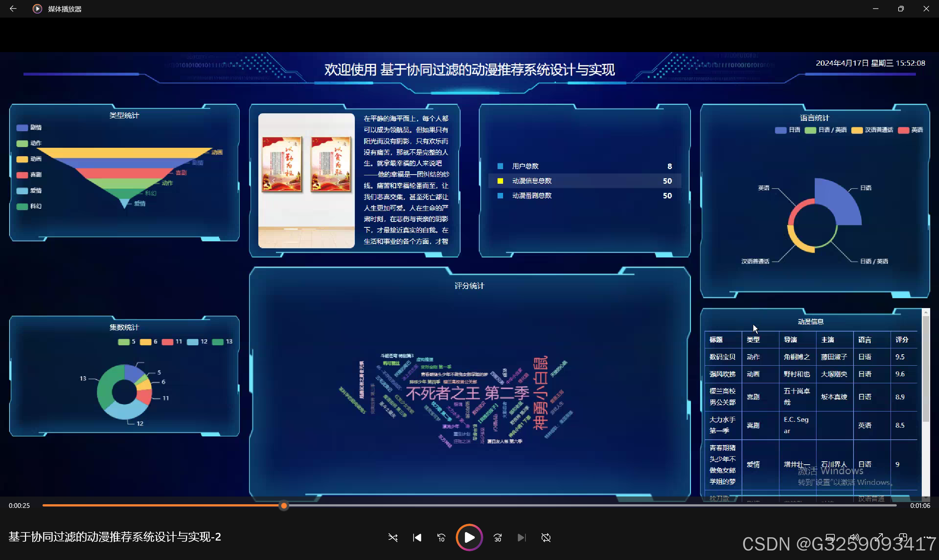Image resolution: width=939 pixels, height=560 pixels.
Task: Toggle 汉语普通话 legend in 语言统计
Action: coord(872,130)
